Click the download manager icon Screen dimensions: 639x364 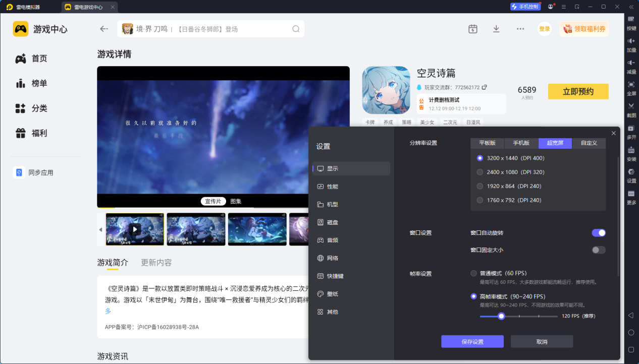pos(496,29)
